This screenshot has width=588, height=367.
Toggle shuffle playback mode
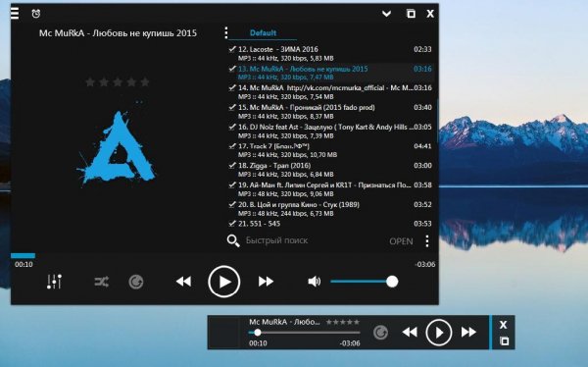click(102, 282)
